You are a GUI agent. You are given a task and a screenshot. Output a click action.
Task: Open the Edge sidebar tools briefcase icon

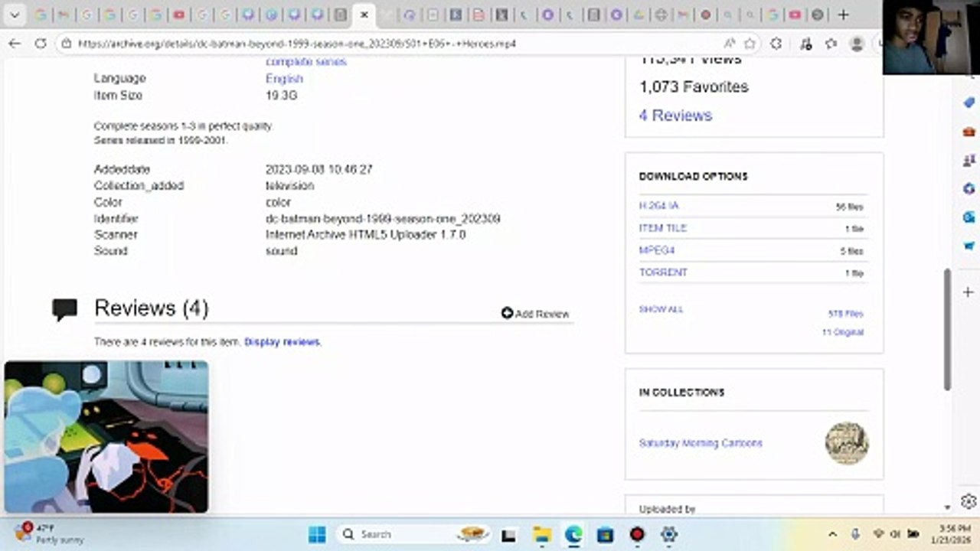pos(969,132)
